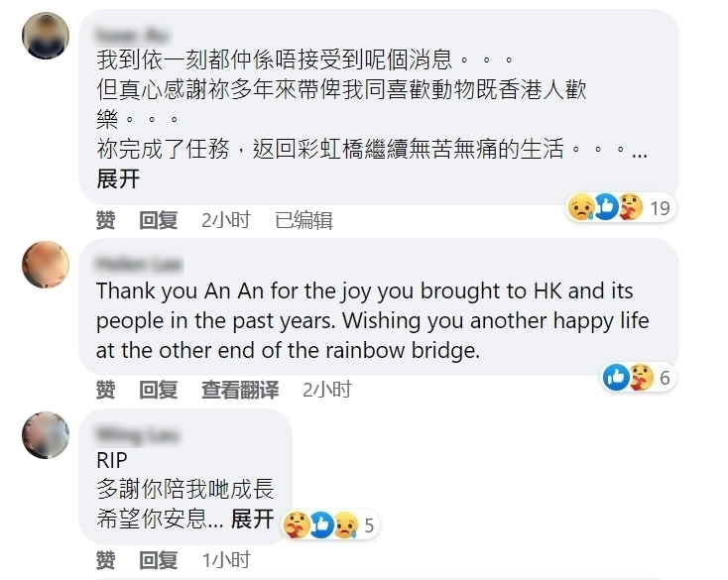Reply to the RIP comment via 回复

point(158,560)
